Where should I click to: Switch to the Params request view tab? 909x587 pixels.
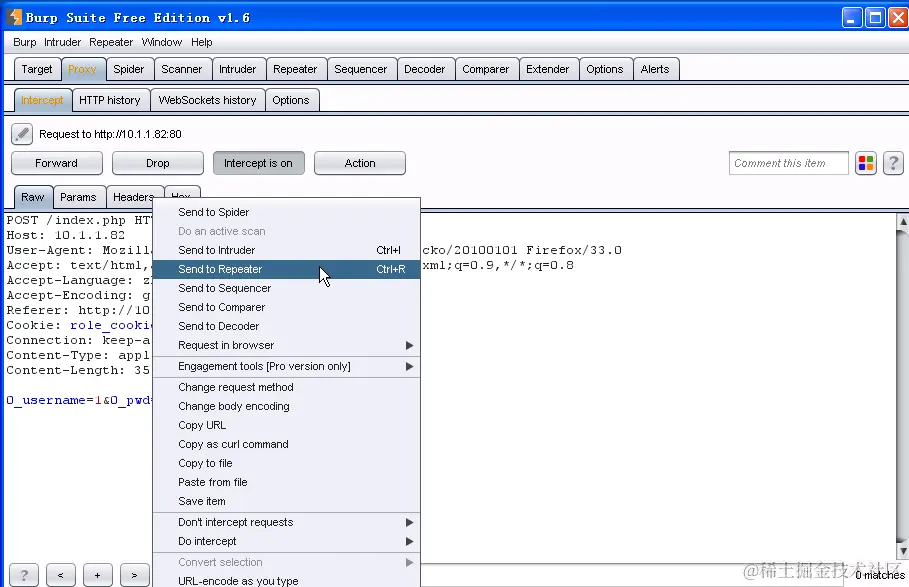78,197
